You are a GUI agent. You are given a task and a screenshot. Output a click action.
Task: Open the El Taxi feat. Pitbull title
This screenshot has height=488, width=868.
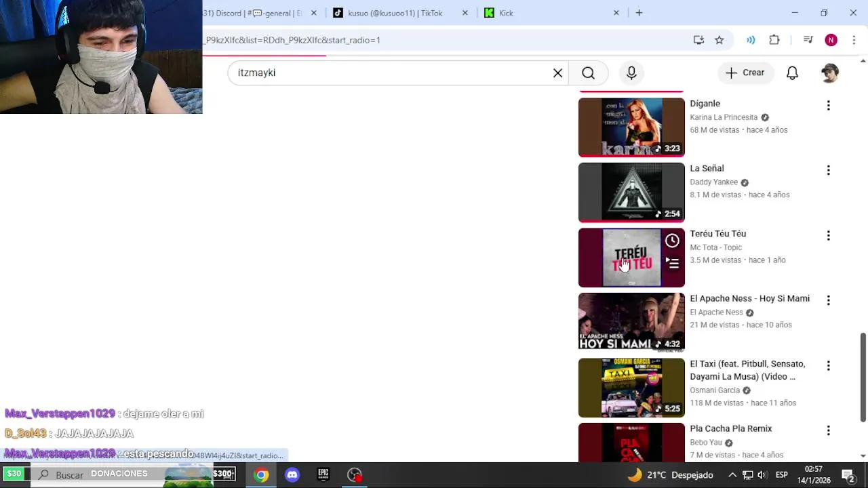point(747,370)
